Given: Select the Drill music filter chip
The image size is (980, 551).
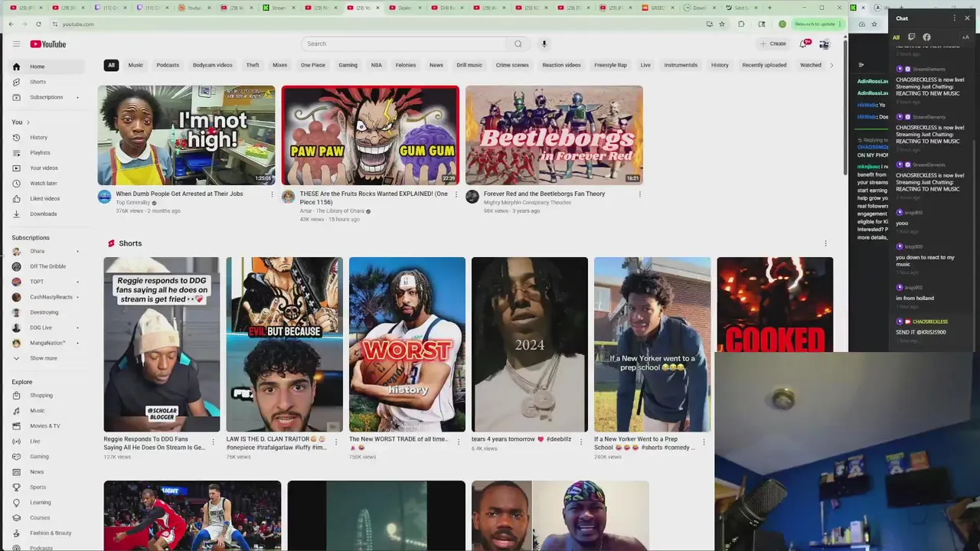Looking at the screenshot, I should (469, 65).
